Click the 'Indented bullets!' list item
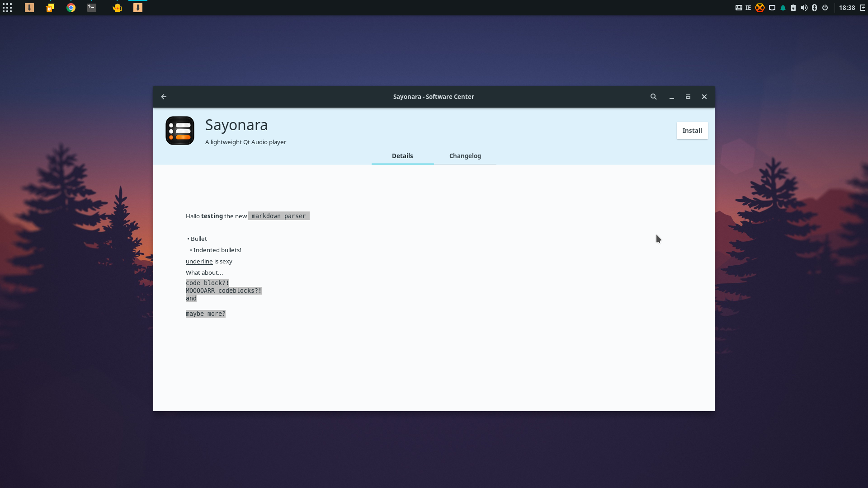Screen dimensions: 868x488 point(217,250)
